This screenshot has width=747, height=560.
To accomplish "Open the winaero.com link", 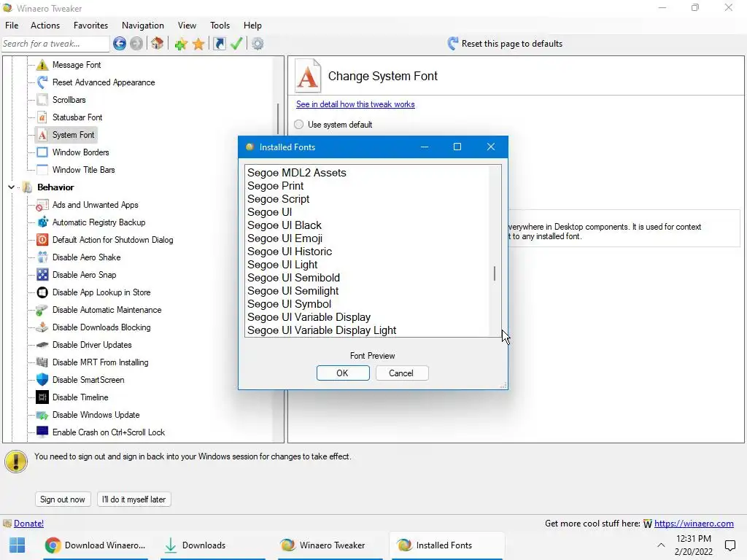I will pyautogui.click(x=694, y=524).
